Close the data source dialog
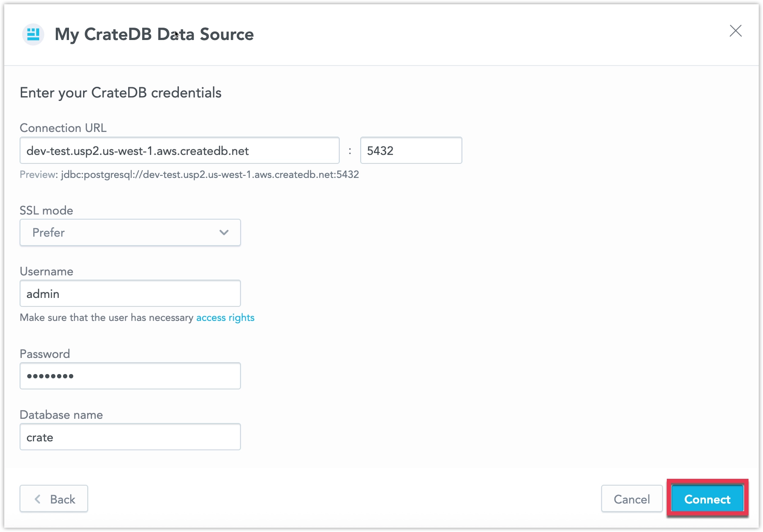Screen dimensions: 763x532 point(736,31)
